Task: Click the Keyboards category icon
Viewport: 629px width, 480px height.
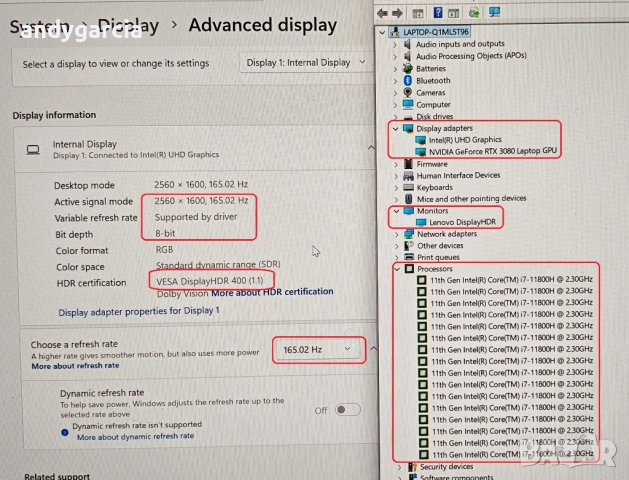Action: point(408,187)
